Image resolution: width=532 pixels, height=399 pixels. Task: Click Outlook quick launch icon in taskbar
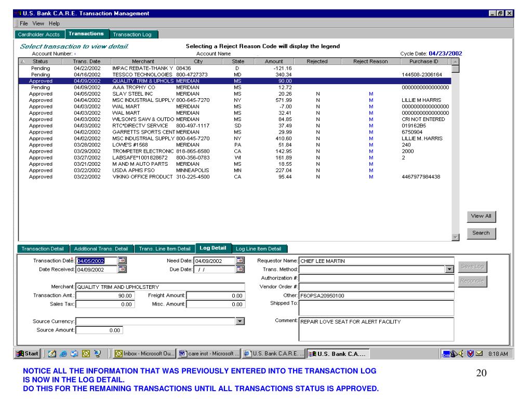86,353
